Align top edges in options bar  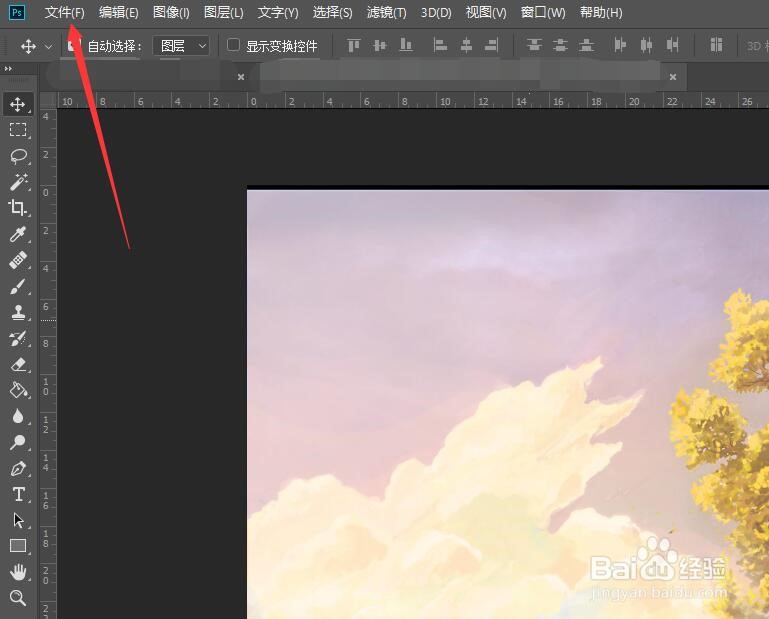click(354, 46)
